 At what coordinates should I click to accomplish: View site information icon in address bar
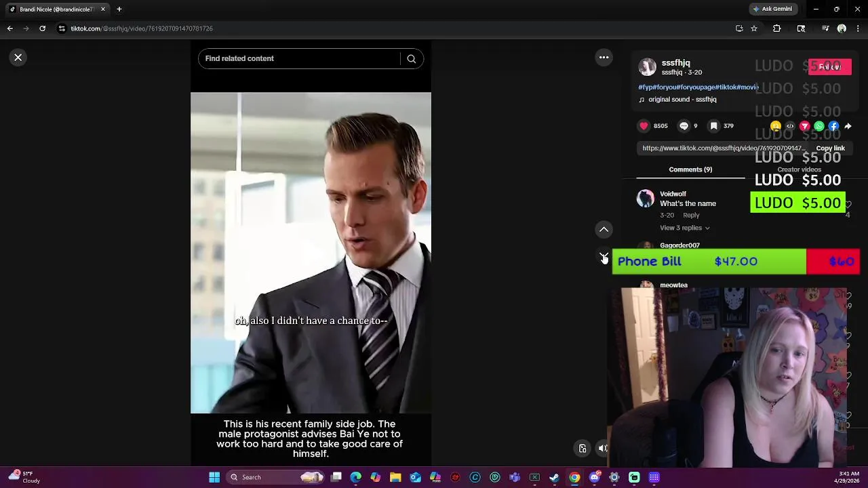(x=62, y=28)
